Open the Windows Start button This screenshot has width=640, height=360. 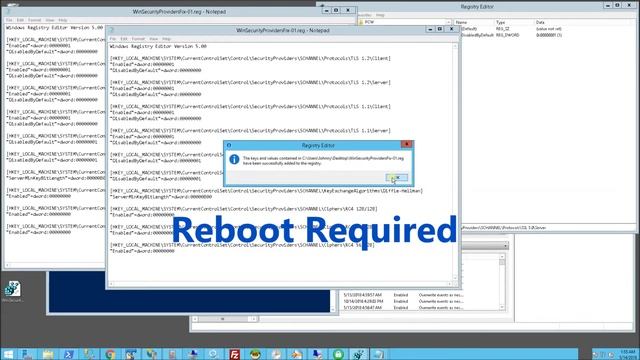click(8, 354)
